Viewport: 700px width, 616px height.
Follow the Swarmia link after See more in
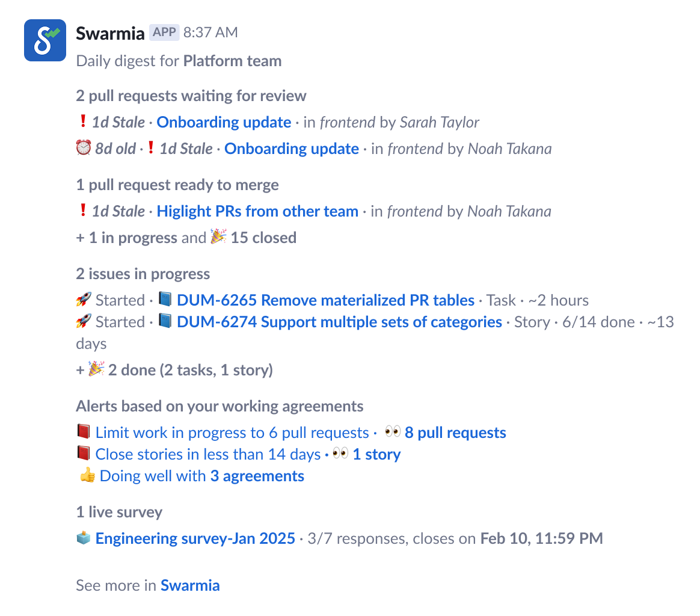click(190, 585)
